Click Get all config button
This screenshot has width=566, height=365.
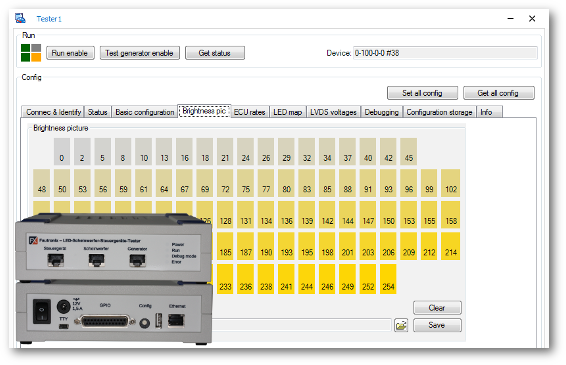[498, 93]
